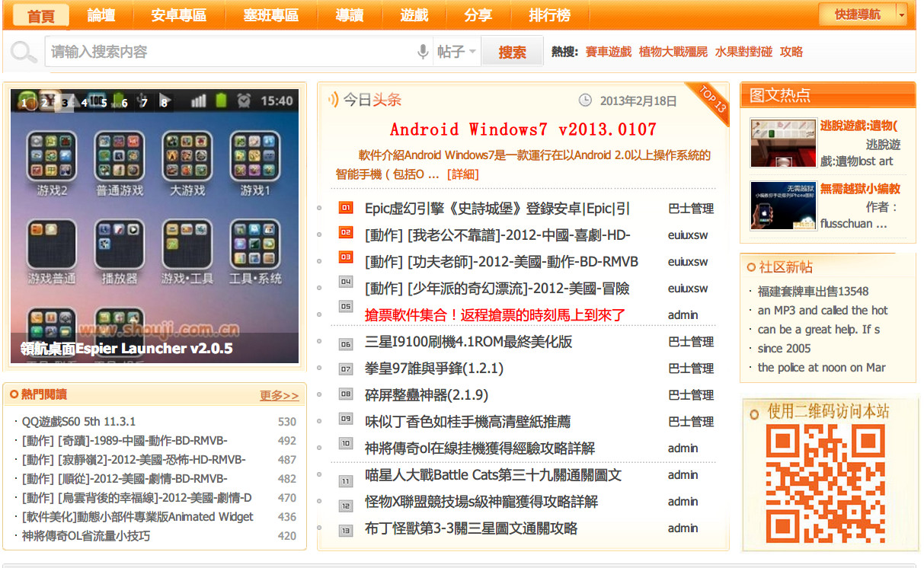
Task: Select slide number 4 in slideshow
Action: (85, 102)
